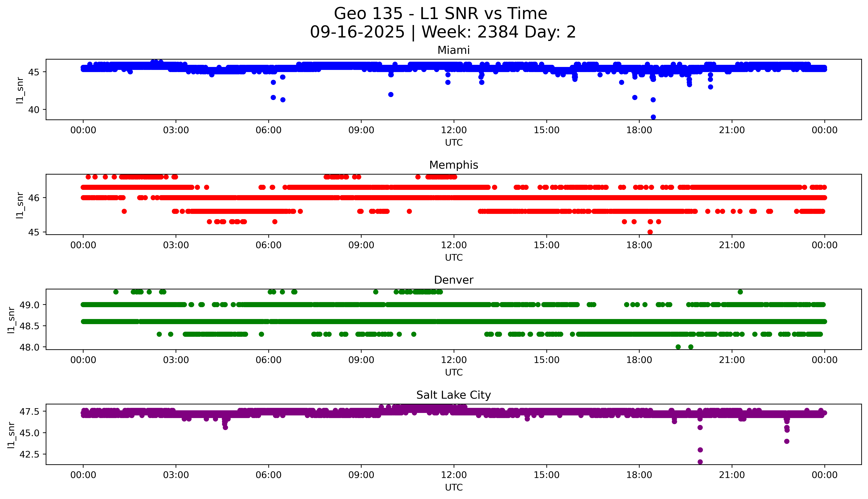The width and height of the screenshot is (868, 499).
Task: Click the isolated top green point near 21:00 in Denver
Action: pos(740,292)
